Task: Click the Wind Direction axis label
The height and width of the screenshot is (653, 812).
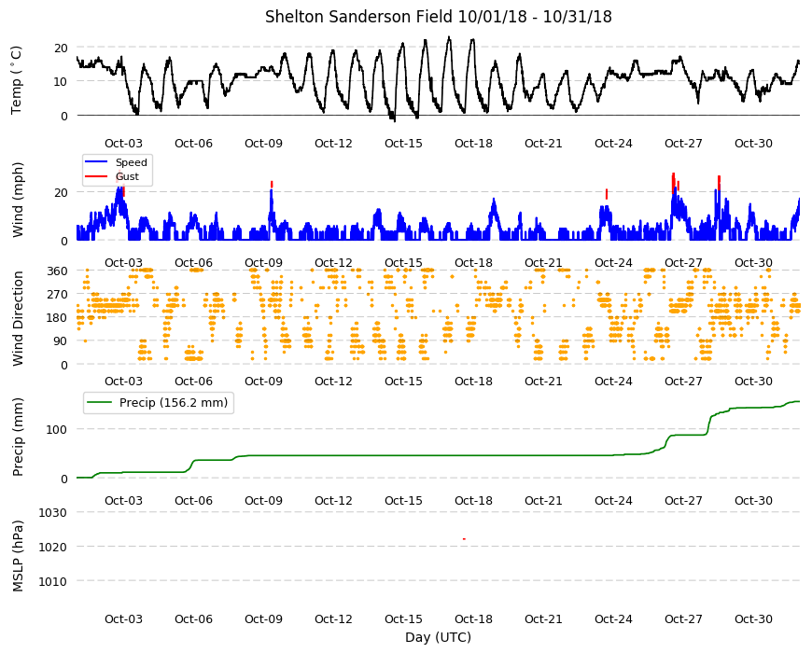Action: click(18, 318)
